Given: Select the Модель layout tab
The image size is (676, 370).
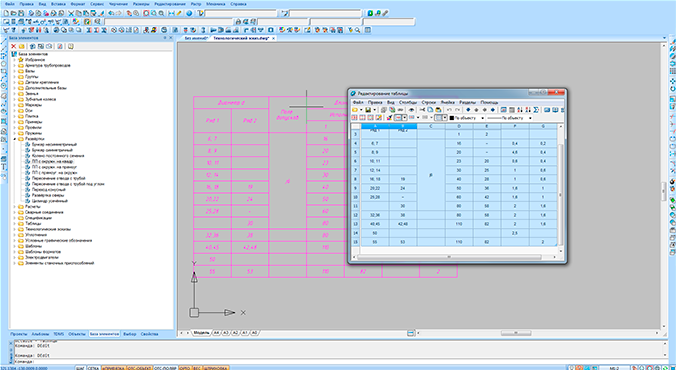Looking at the screenshot, I should 201,333.
